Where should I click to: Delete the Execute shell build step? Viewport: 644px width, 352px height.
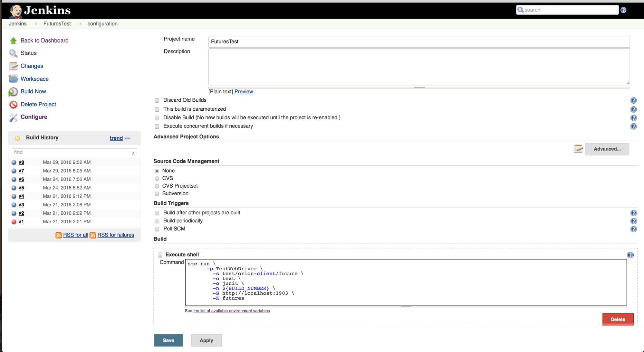click(618, 320)
